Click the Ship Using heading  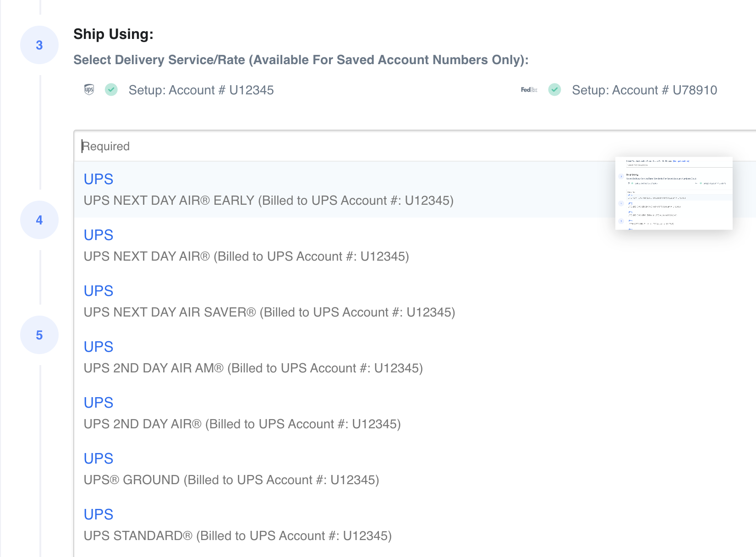click(x=113, y=34)
